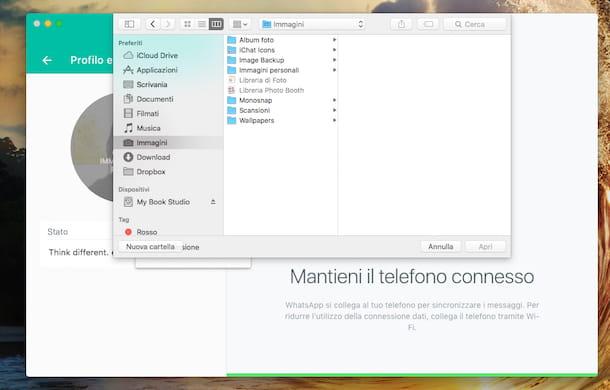Click the Libreria Photo Booth icon

pyautogui.click(x=231, y=90)
